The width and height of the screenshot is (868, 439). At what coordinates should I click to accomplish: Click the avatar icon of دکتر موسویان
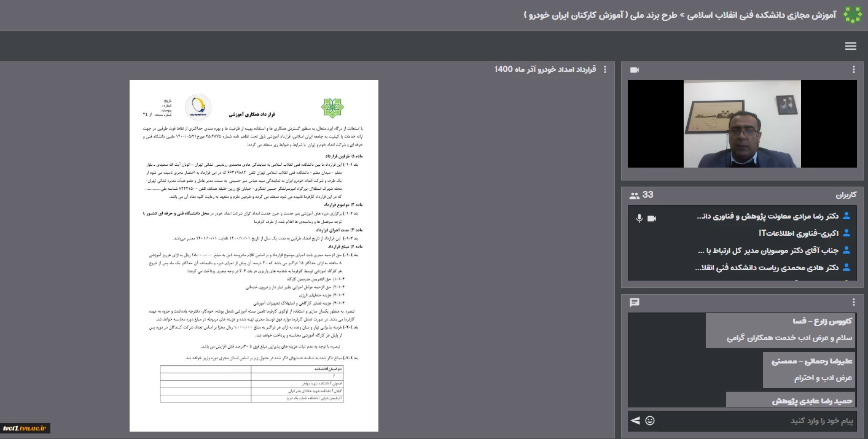click(846, 251)
